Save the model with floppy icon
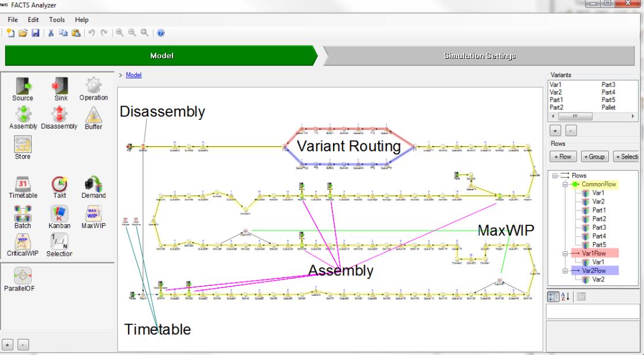 [x=36, y=33]
